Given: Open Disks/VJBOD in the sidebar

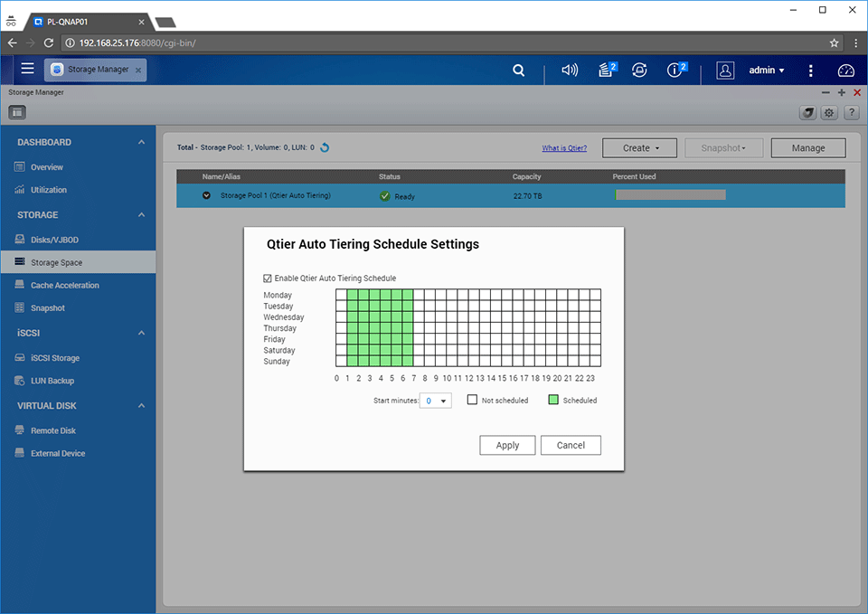Looking at the screenshot, I should 78,240.
